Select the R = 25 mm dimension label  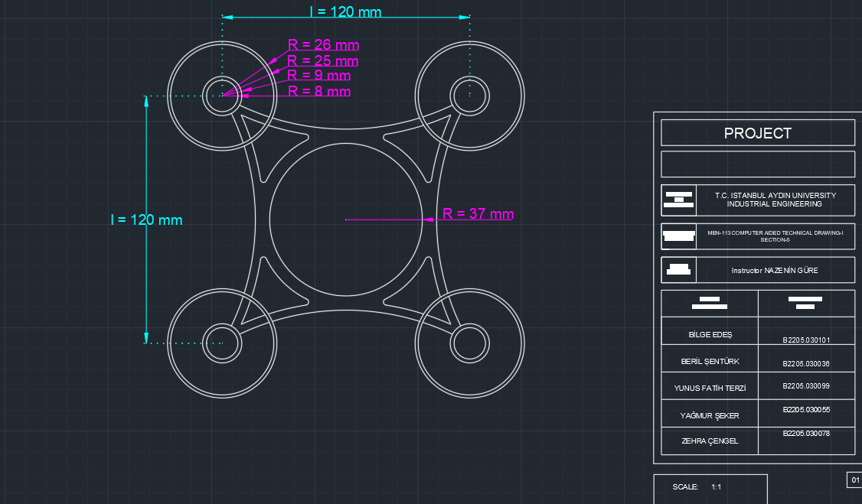tap(322, 60)
